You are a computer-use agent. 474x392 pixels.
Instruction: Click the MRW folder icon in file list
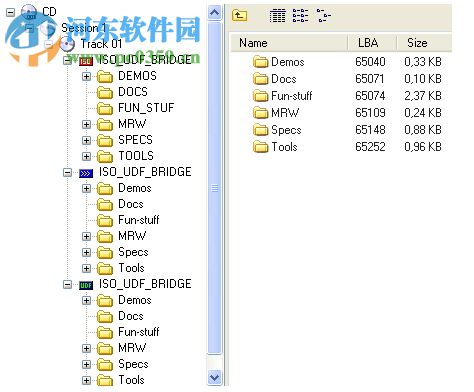tap(260, 113)
